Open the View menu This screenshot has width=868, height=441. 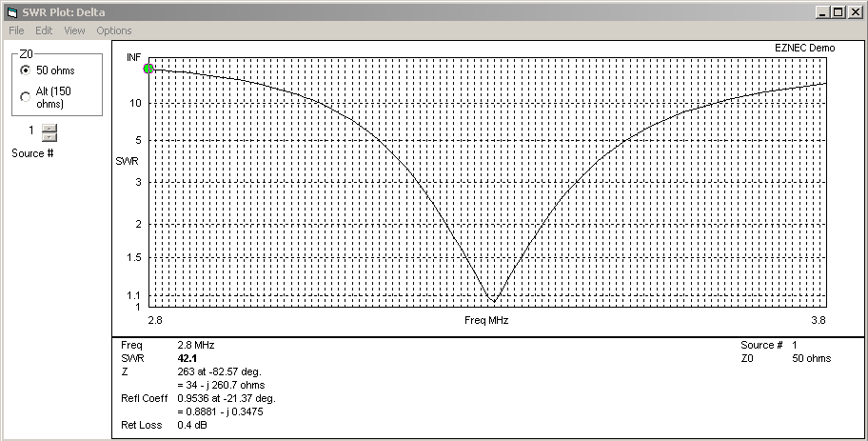coord(74,30)
